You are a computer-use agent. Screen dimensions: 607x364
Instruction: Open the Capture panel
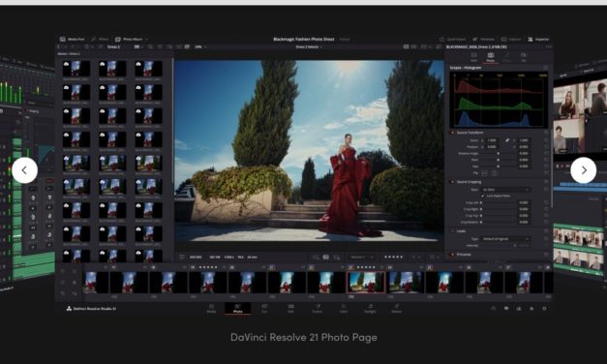(511, 39)
